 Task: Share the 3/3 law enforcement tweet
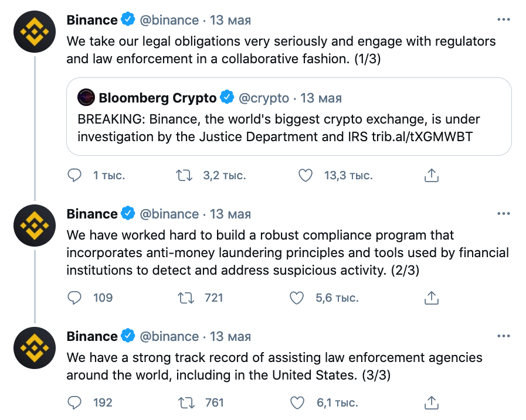[x=432, y=402]
